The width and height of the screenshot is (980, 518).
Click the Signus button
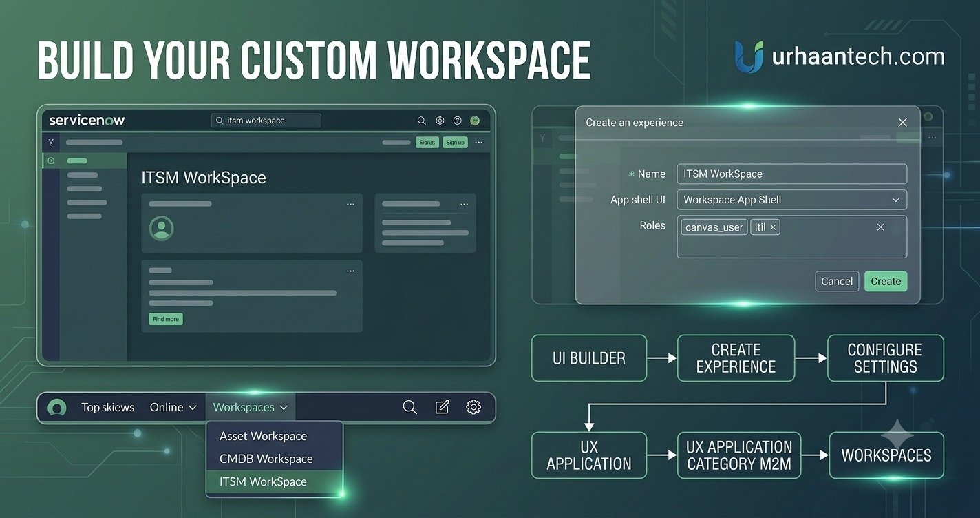(x=427, y=142)
